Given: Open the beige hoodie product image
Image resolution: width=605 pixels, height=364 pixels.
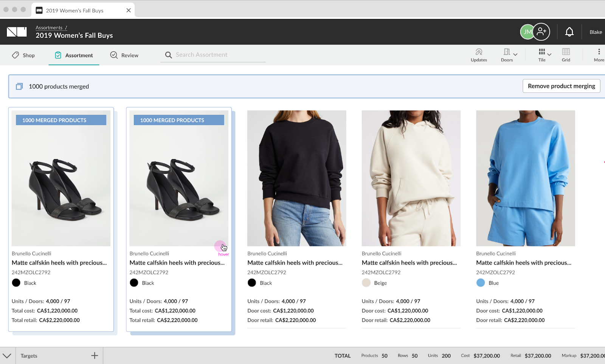Looking at the screenshot, I should tap(411, 178).
